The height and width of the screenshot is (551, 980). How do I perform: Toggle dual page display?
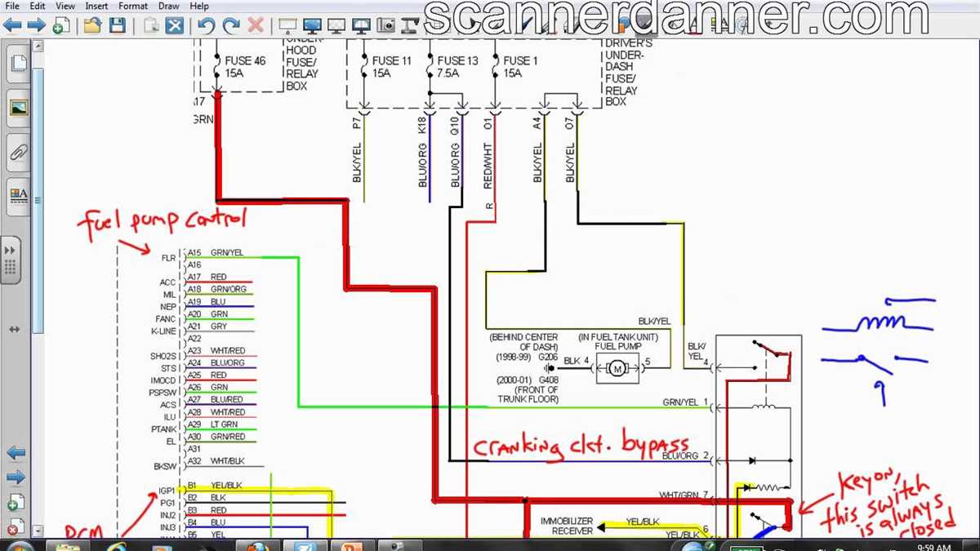[361, 26]
